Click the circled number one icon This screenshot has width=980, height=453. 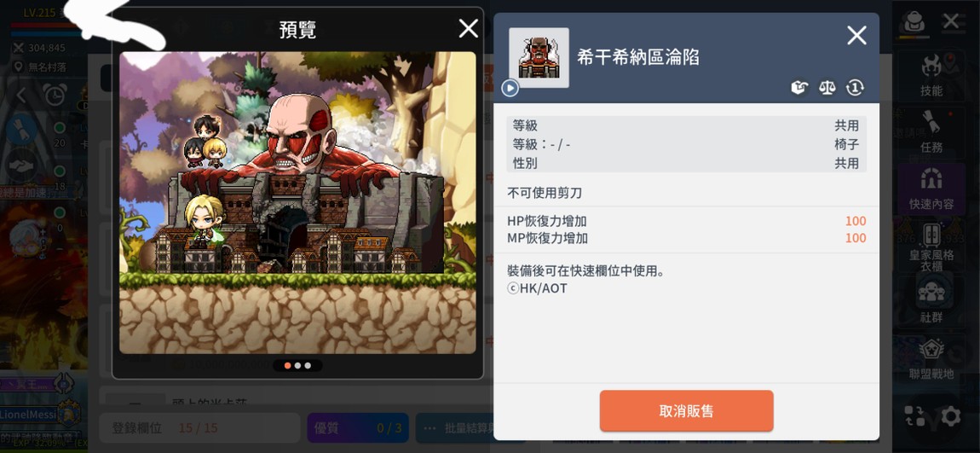click(855, 88)
